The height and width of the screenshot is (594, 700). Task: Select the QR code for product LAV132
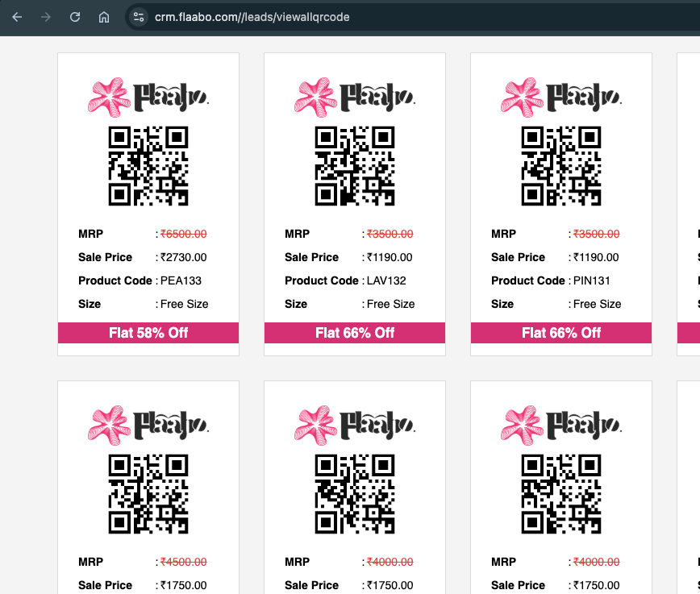(355, 166)
